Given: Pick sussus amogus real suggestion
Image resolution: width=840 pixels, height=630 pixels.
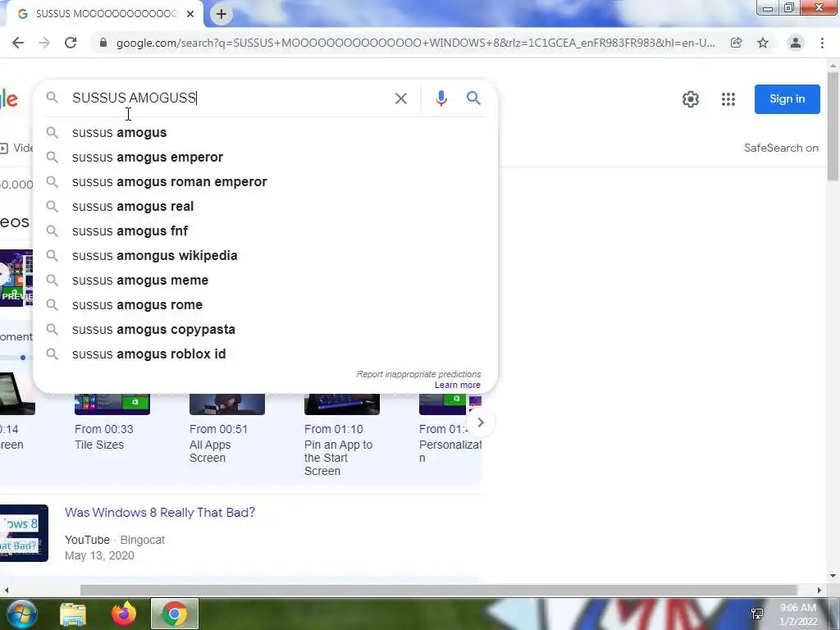Looking at the screenshot, I should point(265,206).
